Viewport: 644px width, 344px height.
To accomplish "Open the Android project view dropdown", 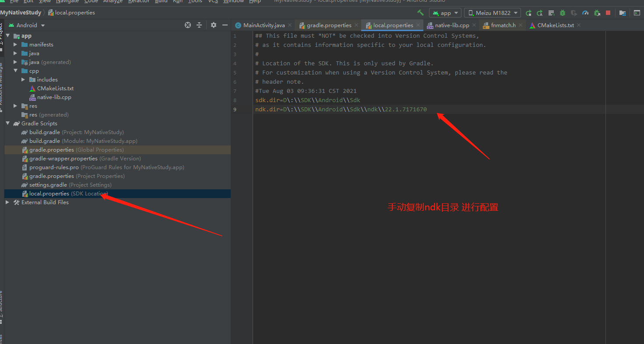I will click(x=27, y=25).
